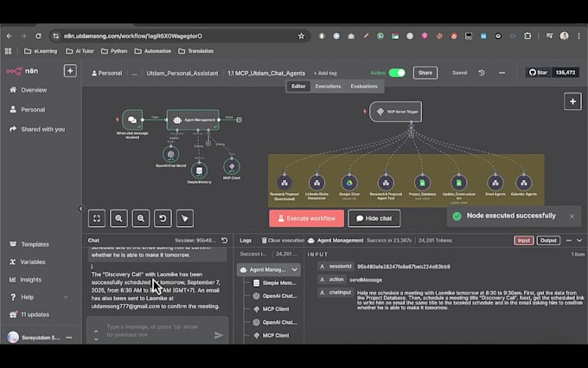Select the MCP Client node on canvas
Image resolution: width=588 pixels, height=368 pixels.
[232, 167]
